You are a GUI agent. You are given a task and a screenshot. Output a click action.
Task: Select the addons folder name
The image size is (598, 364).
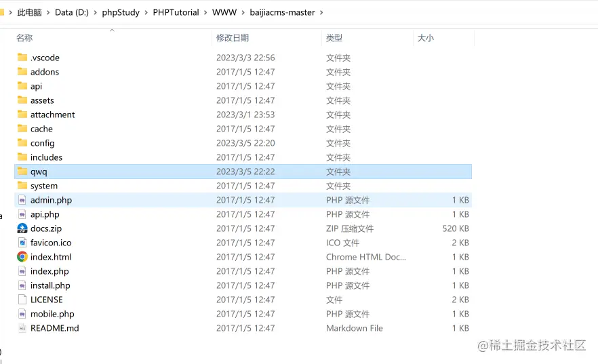pos(45,72)
